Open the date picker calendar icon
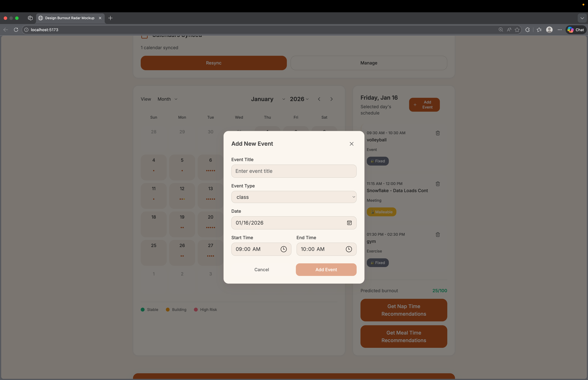 coord(349,223)
